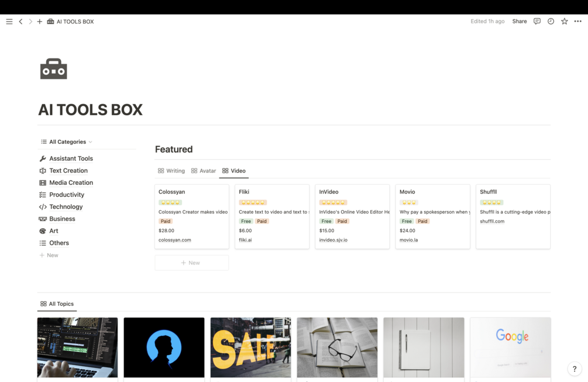Click the Free tag on Fliki card
This screenshot has width=588, height=382.
[x=246, y=221]
